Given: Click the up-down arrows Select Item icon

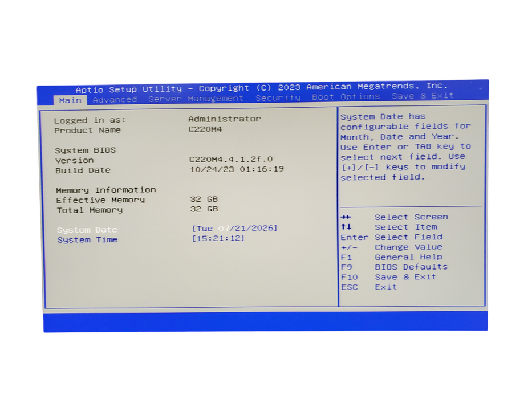Looking at the screenshot, I should (x=346, y=227).
